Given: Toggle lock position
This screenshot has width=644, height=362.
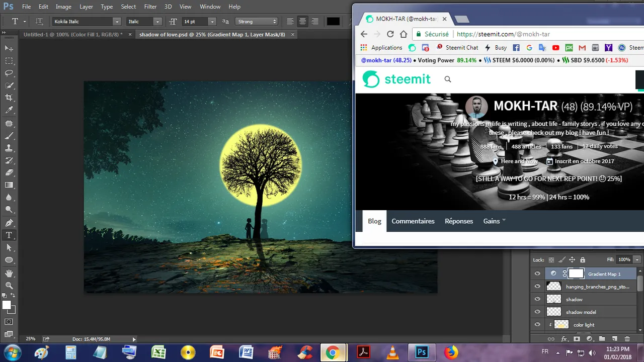Looking at the screenshot, I should tap(572, 260).
